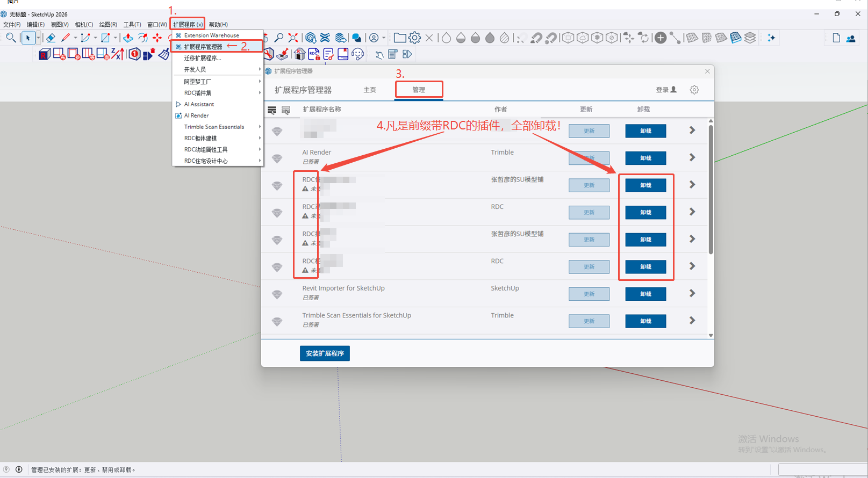The height and width of the screenshot is (478, 868).
Task: Open the user account dropdown arrow
Action: pos(384,38)
